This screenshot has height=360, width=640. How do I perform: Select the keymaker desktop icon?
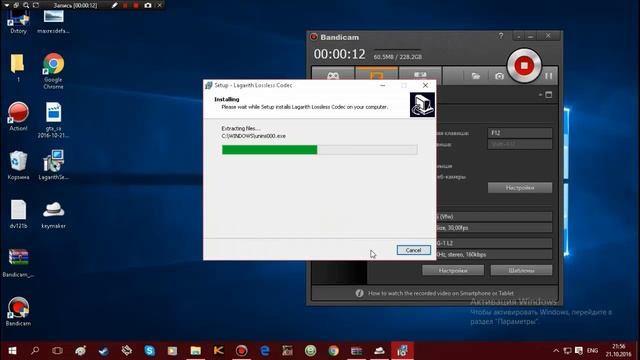(53, 214)
